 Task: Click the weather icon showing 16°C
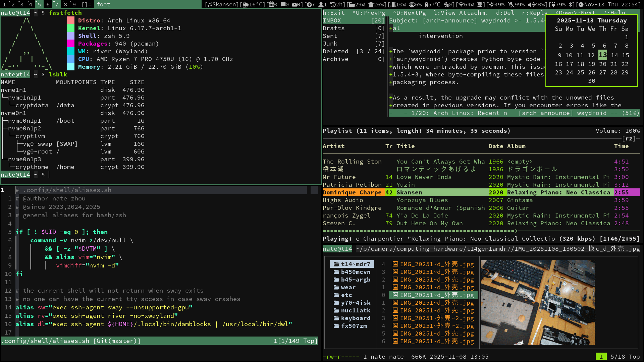pos(246,4)
